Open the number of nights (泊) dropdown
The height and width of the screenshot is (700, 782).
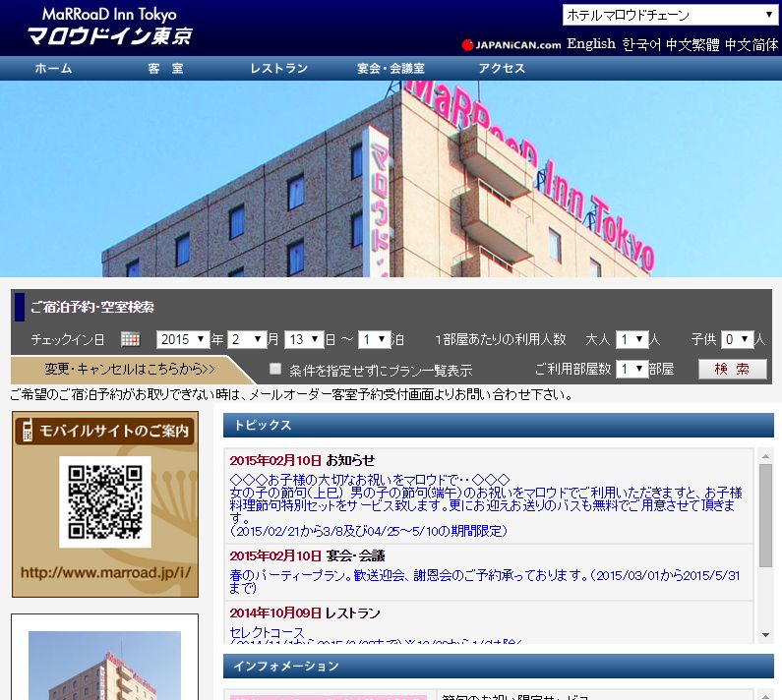[374, 339]
